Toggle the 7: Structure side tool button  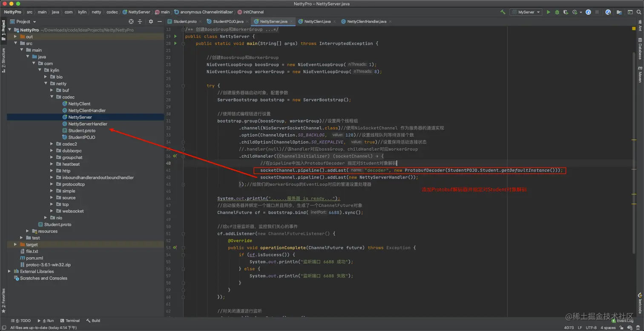(3, 60)
